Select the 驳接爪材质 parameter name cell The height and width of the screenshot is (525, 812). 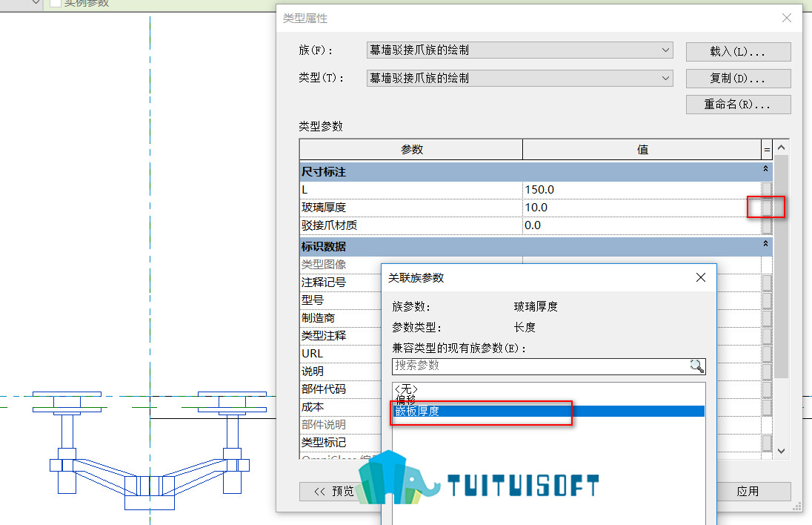[411, 225]
